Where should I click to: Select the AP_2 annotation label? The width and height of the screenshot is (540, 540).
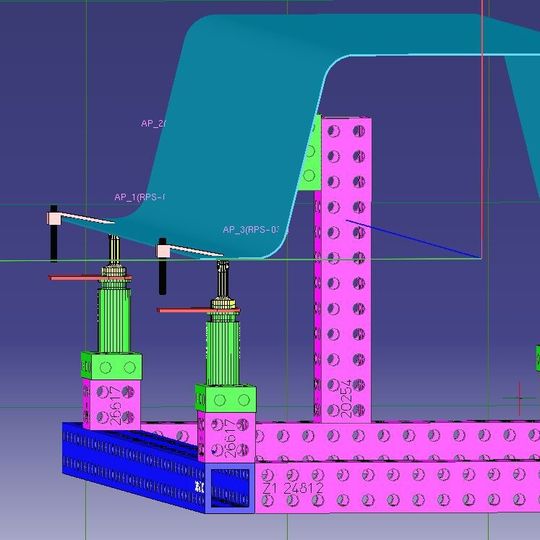[154, 124]
